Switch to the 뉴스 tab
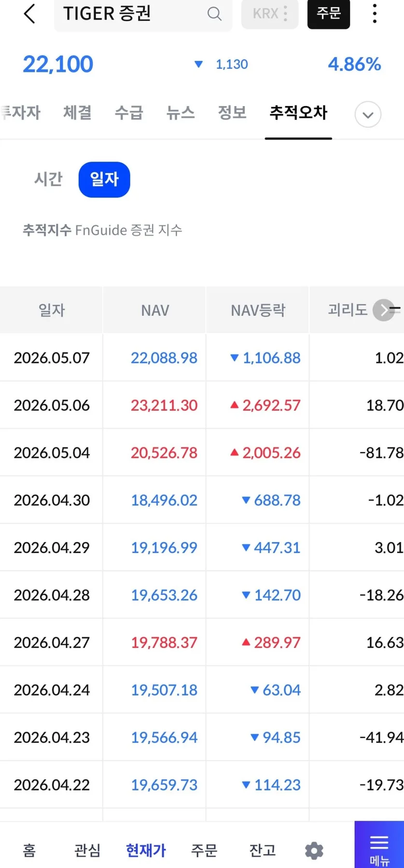The width and height of the screenshot is (404, 868). 181,112
